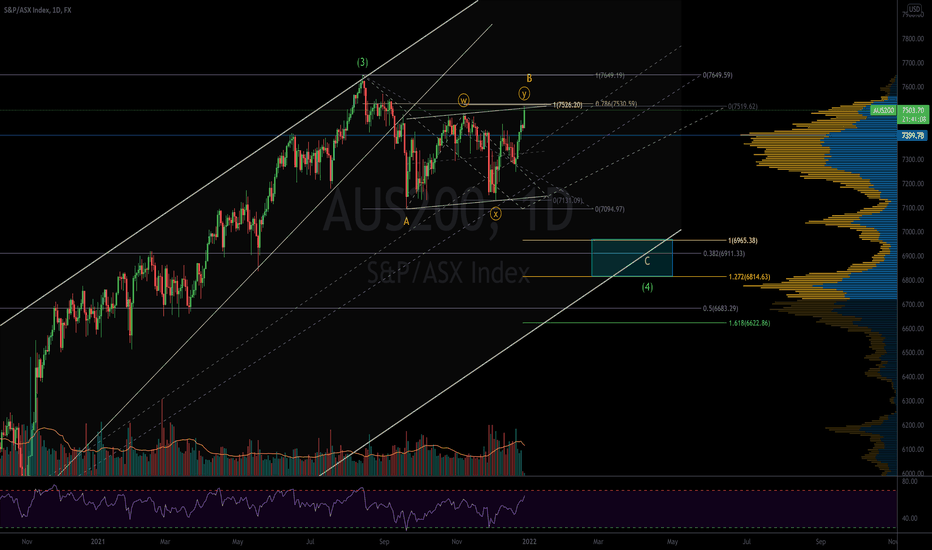Screen dimensions: 932x550
Task: Click the 6300.00 price axis label
Action: (x=912, y=401)
